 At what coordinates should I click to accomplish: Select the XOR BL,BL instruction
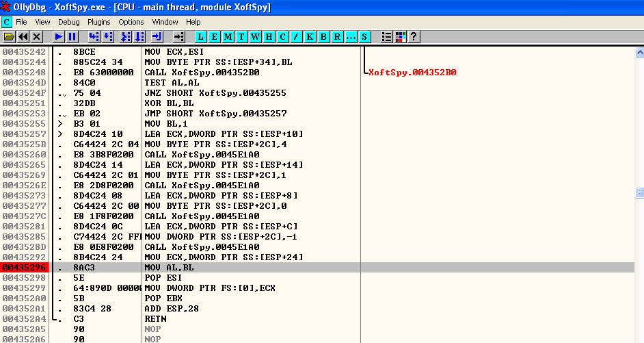(x=169, y=103)
